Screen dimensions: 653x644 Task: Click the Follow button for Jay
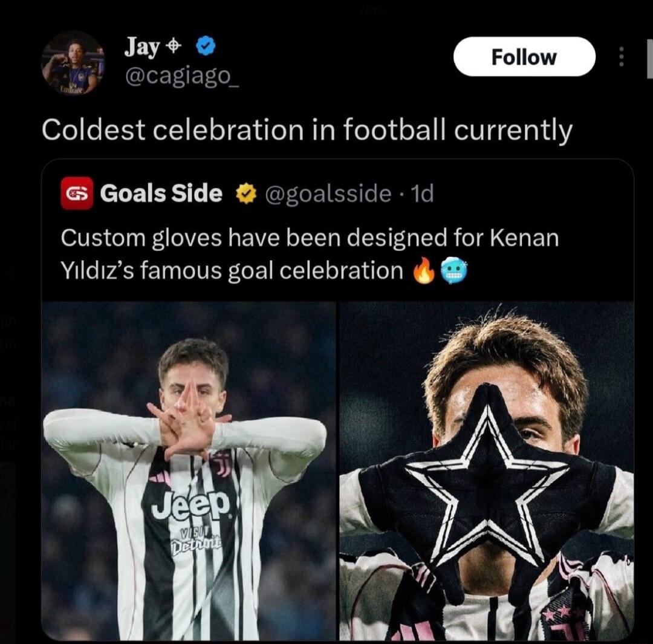(x=524, y=56)
